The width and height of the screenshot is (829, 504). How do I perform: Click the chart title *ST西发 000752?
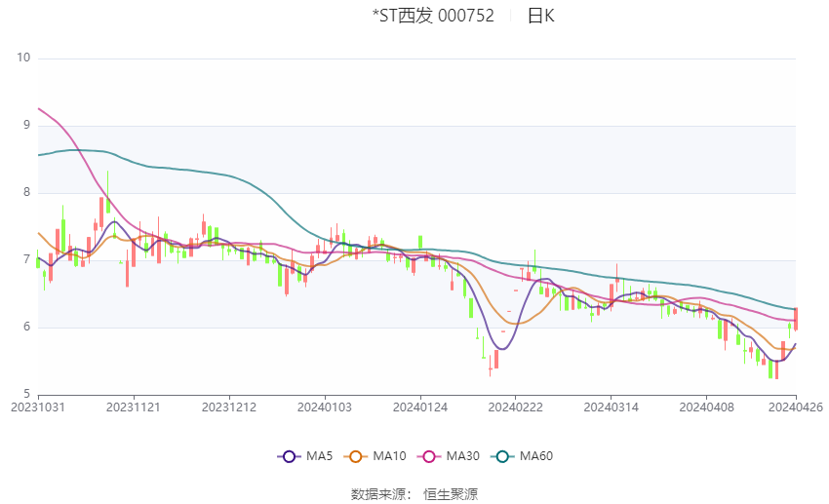pos(433,16)
